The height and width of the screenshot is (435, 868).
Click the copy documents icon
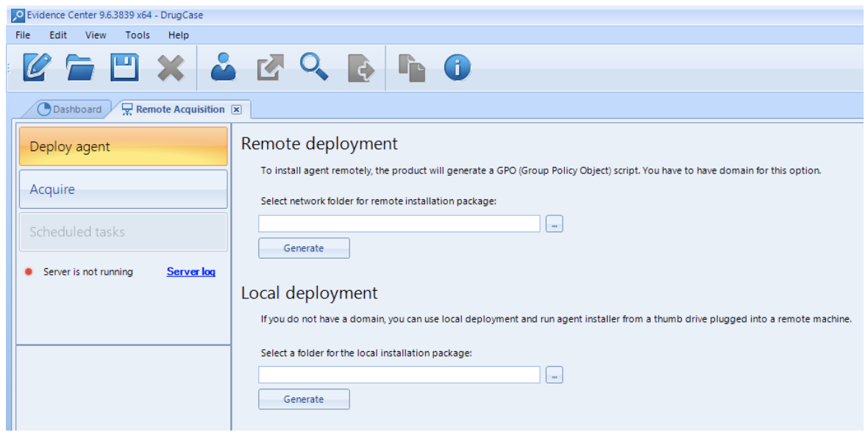coord(413,68)
